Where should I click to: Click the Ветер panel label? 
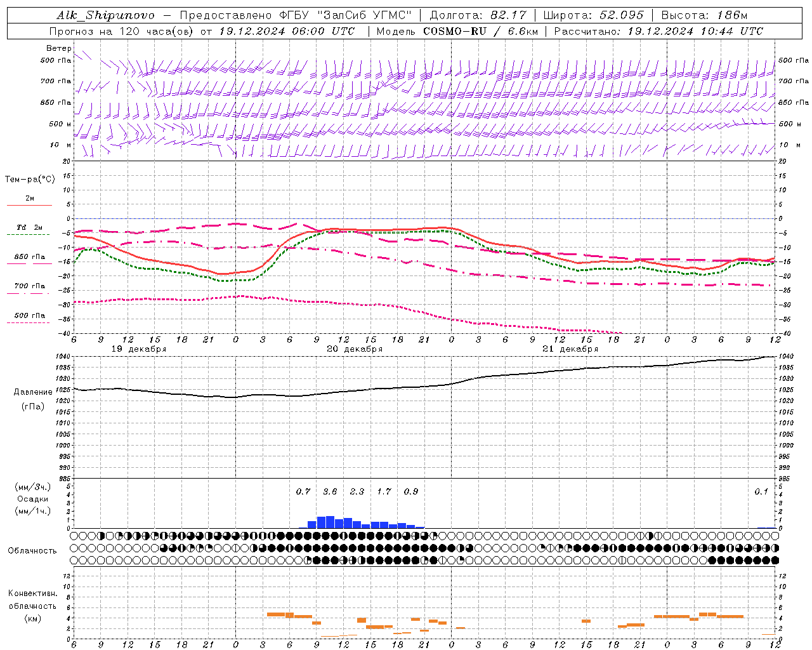pos(59,48)
